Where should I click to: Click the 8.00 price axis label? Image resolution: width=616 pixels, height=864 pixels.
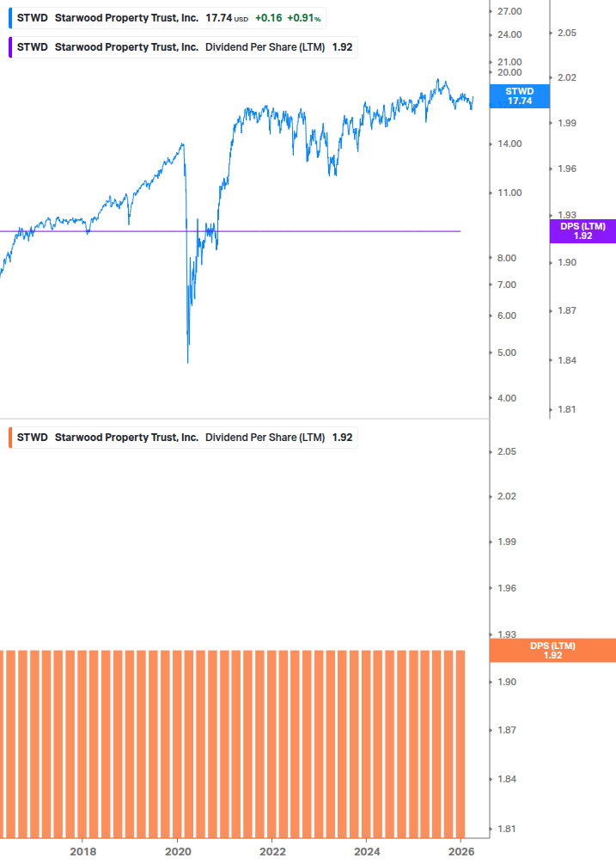click(x=506, y=259)
